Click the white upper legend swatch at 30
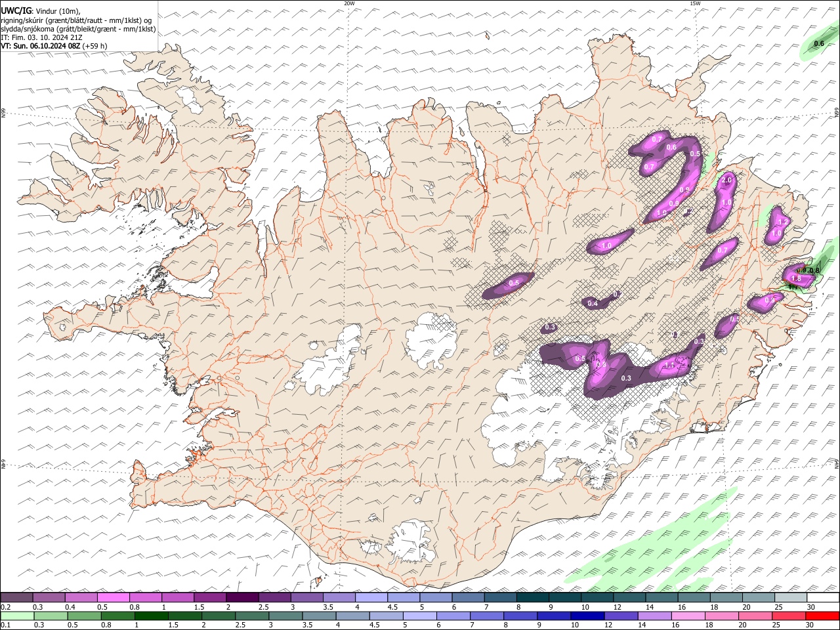 822,597
